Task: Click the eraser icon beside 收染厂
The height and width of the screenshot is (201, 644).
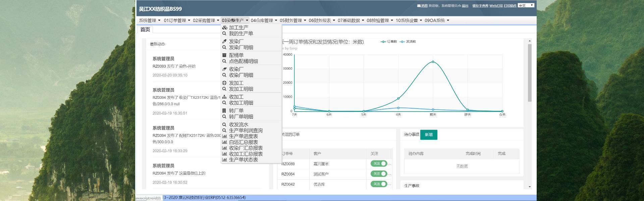Action: tap(224, 69)
